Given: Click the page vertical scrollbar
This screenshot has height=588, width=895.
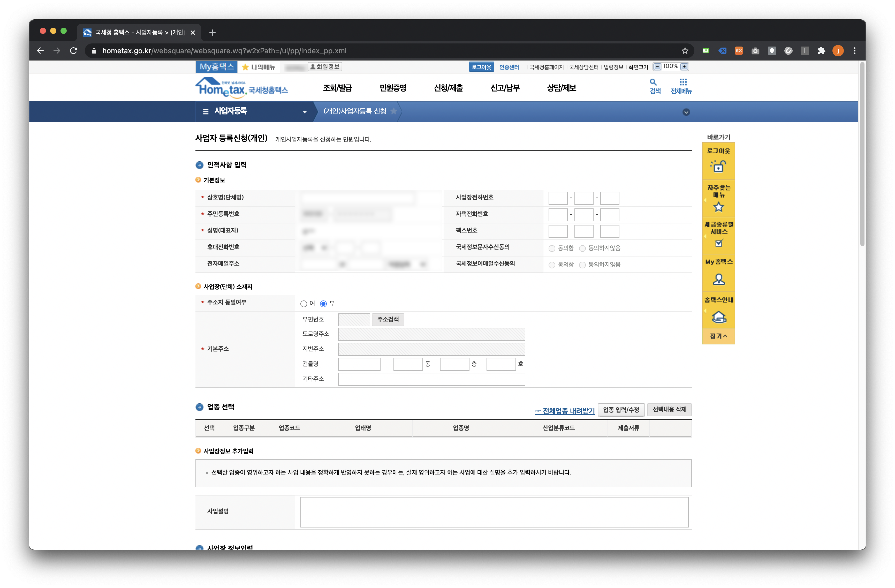Looking at the screenshot, I should 862,154.
